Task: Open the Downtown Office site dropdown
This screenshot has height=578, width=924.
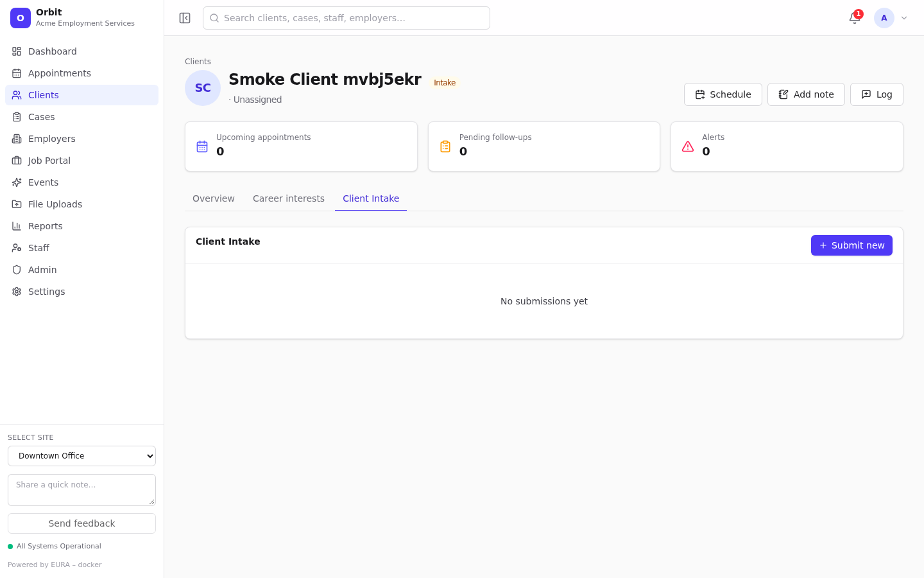Action: coord(81,456)
